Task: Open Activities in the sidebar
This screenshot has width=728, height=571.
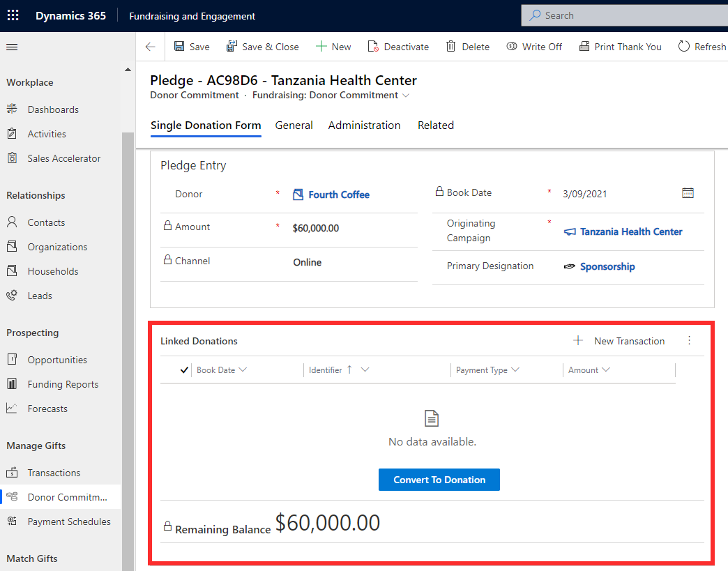Action: 47,134
